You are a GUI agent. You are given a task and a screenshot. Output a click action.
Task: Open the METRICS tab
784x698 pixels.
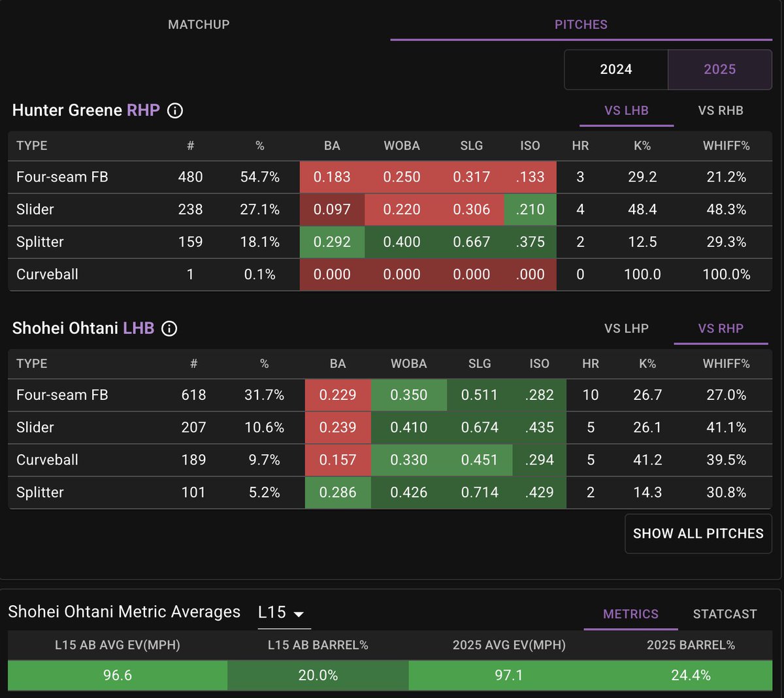point(630,614)
